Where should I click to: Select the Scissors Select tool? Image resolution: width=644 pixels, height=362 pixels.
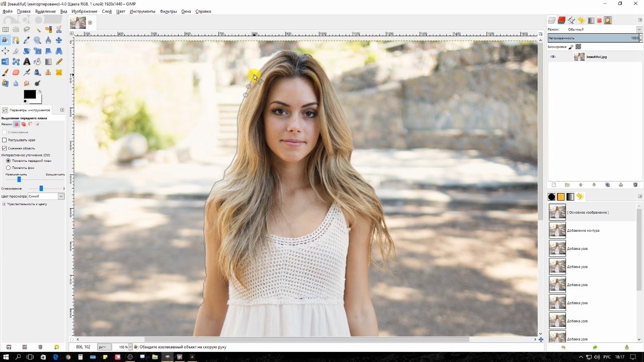coord(59,29)
